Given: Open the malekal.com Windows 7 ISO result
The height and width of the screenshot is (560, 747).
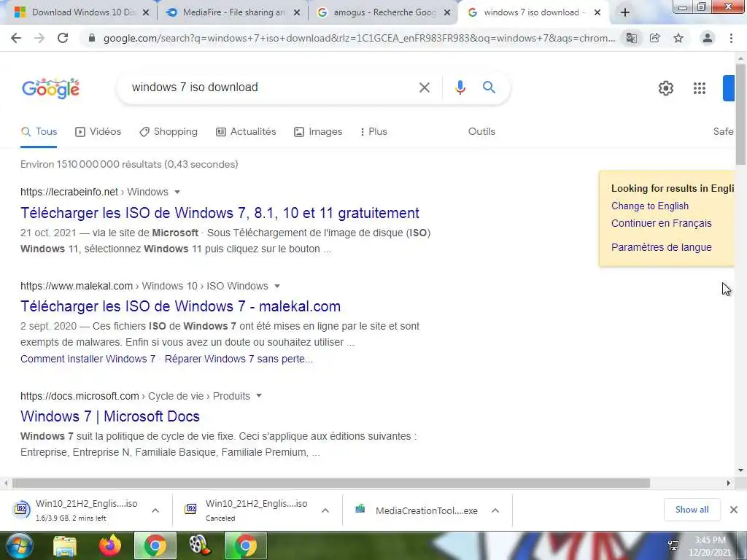Looking at the screenshot, I should (x=181, y=306).
